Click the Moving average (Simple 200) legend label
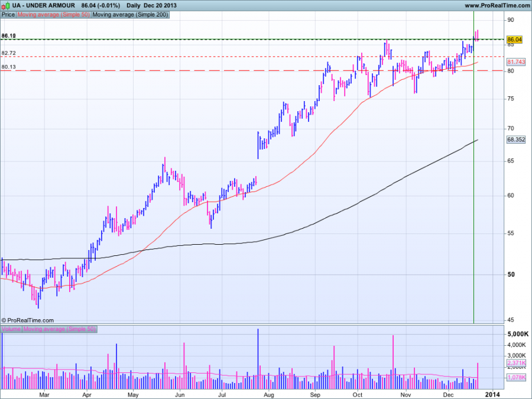 (x=130, y=15)
